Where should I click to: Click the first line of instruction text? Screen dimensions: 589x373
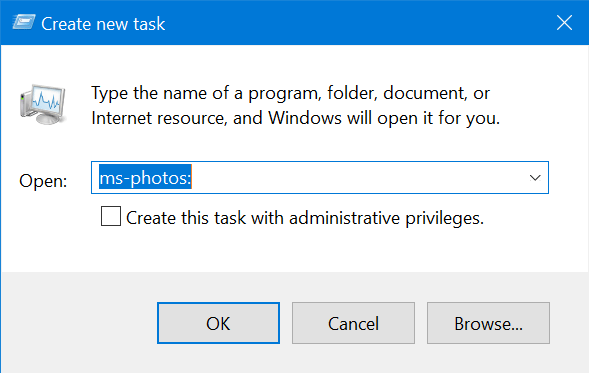290,93
